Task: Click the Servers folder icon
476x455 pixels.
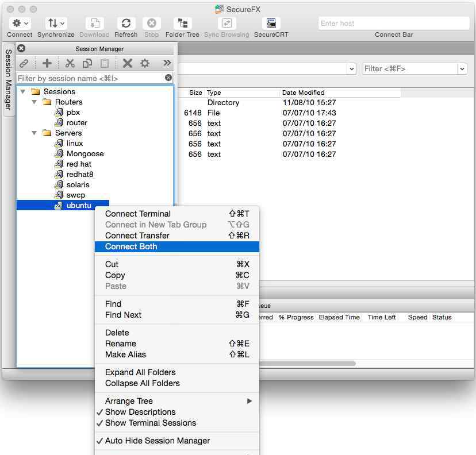Action: click(x=47, y=133)
